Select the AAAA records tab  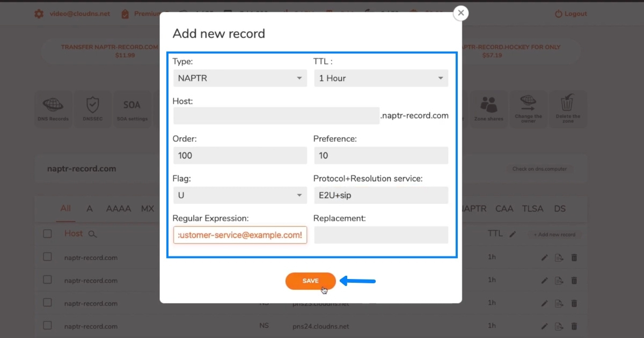point(118,209)
